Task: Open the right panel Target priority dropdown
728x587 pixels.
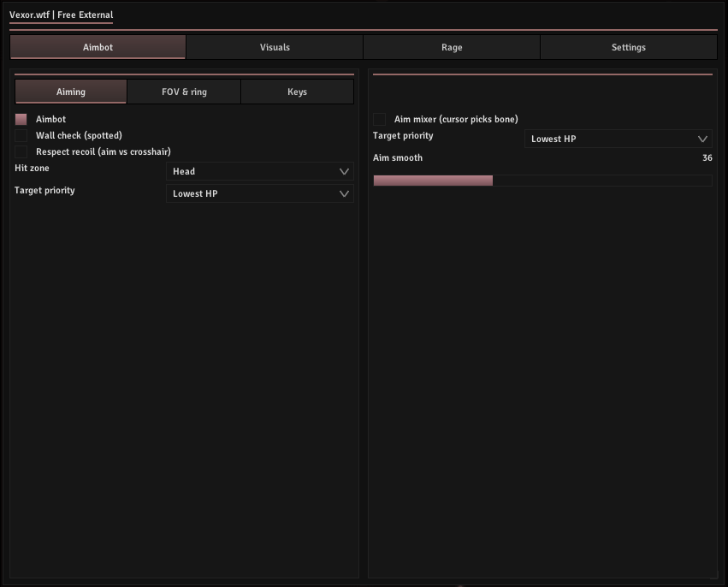Action: pyautogui.click(x=618, y=139)
